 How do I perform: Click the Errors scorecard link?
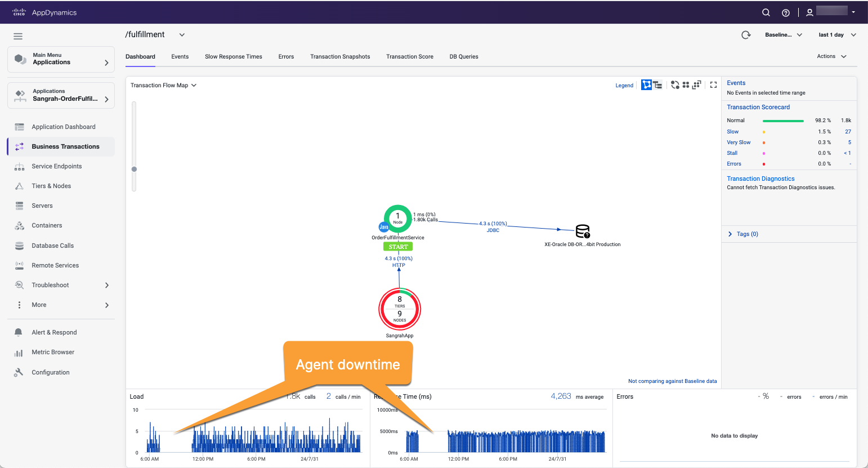click(x=734, y=164)
